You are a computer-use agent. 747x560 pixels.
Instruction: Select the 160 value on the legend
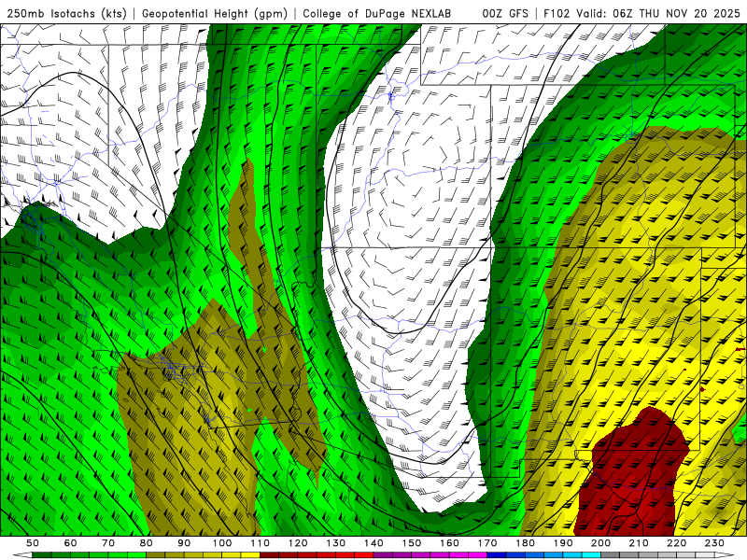tap(449, 543)
